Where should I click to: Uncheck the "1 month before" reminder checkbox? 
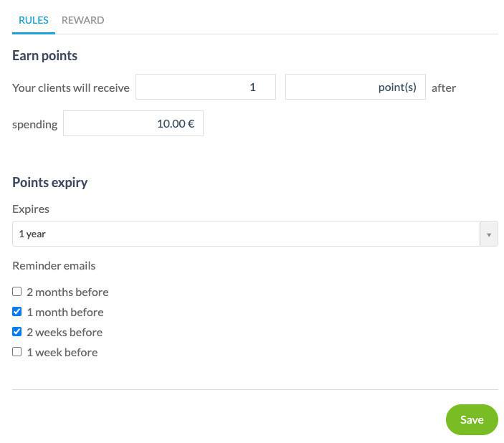point(17,312)
